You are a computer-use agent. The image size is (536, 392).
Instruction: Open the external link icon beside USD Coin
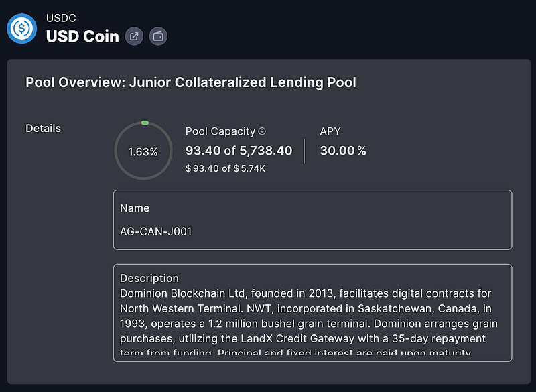point(134,36)
